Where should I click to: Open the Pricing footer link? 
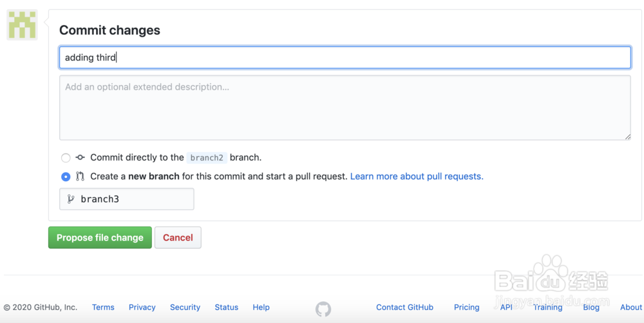tap(466, 308)
